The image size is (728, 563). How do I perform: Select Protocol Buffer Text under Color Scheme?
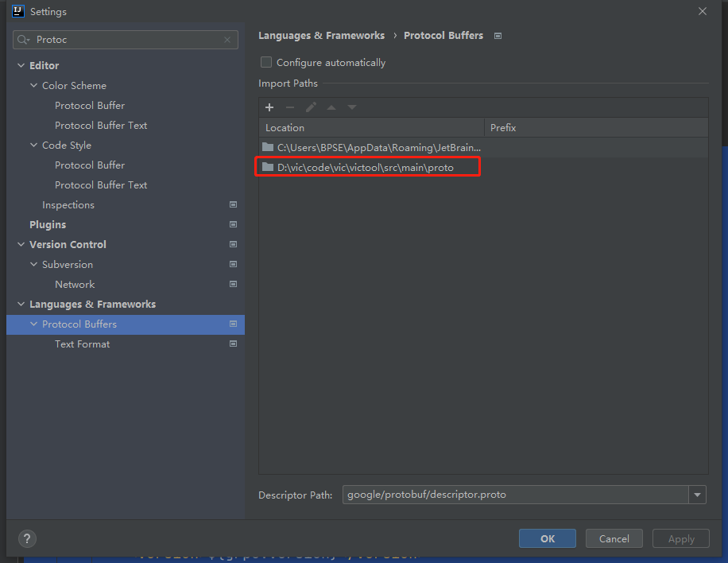click(101, 126)
